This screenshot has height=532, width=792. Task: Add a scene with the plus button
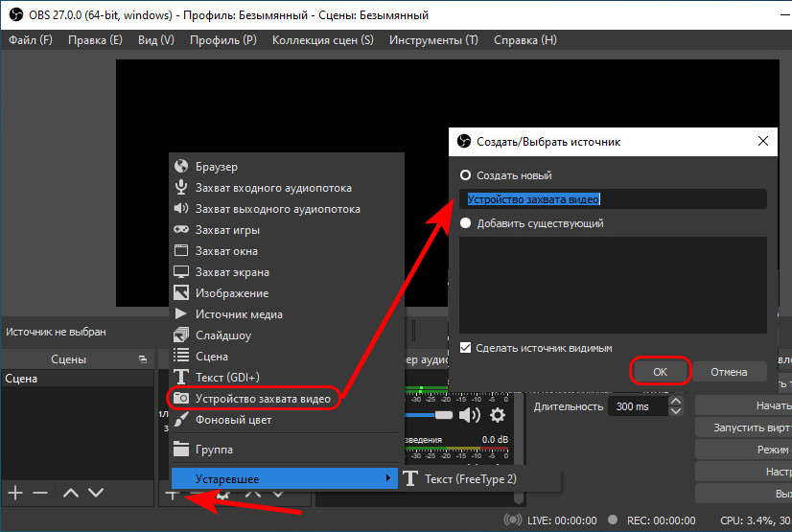click(x=15, y=493)
